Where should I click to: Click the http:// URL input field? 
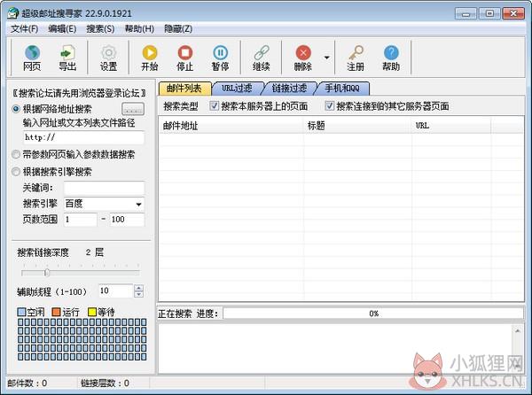(83, 137)
